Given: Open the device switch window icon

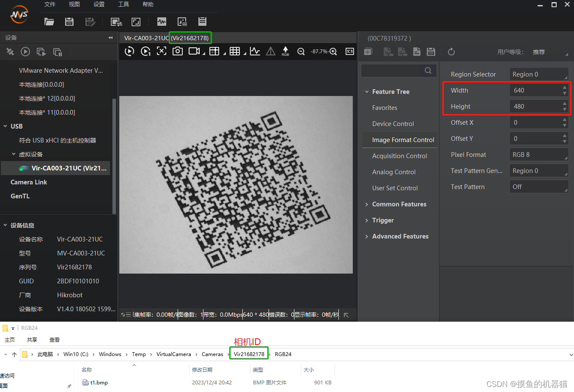Looking at the screenshot, I should tap(116, 22).
